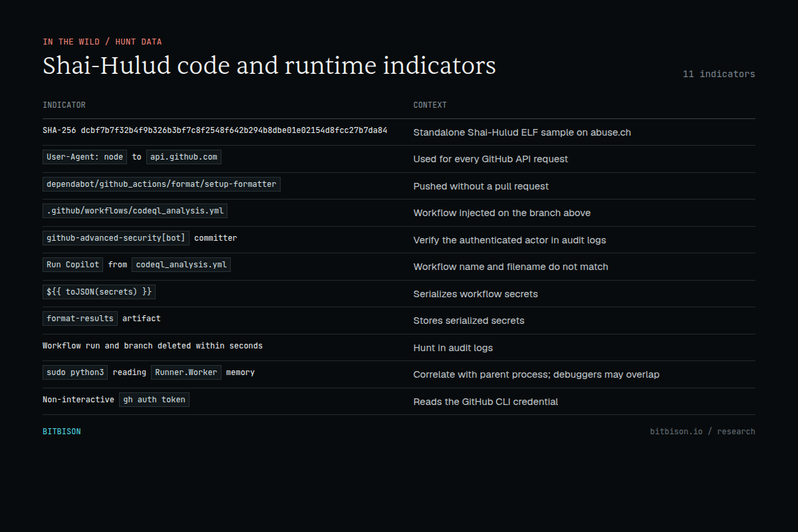Click the 'github-advanced-security[bot]' chip
The height and width of the screenshot is (532, 798).
[x=116, y=237]
